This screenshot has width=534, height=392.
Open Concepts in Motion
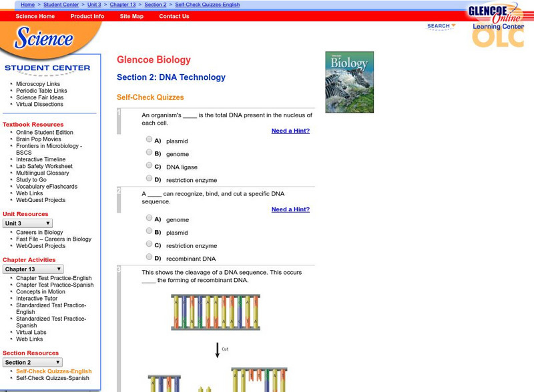(x=41, y=291)
